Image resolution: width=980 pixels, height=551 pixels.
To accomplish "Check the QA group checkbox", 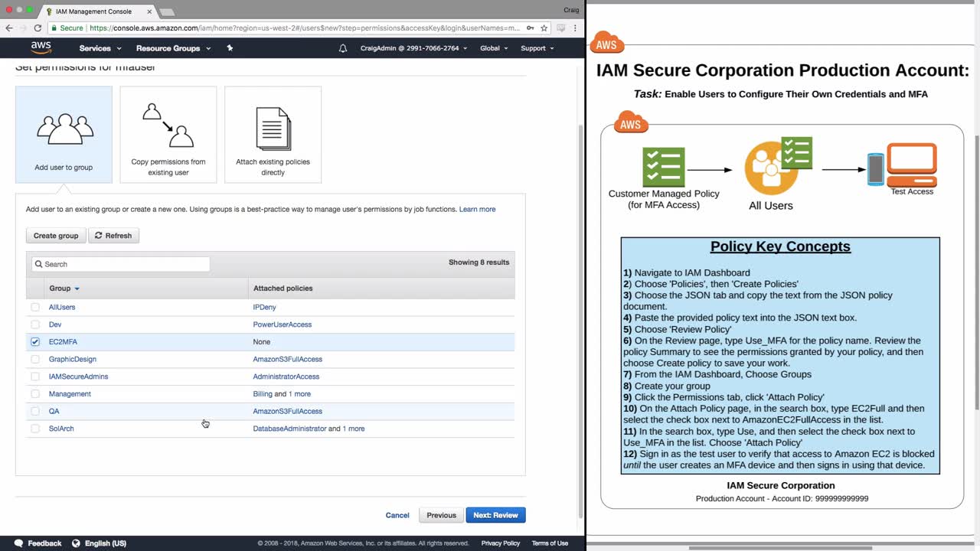I will pos(35,411).
